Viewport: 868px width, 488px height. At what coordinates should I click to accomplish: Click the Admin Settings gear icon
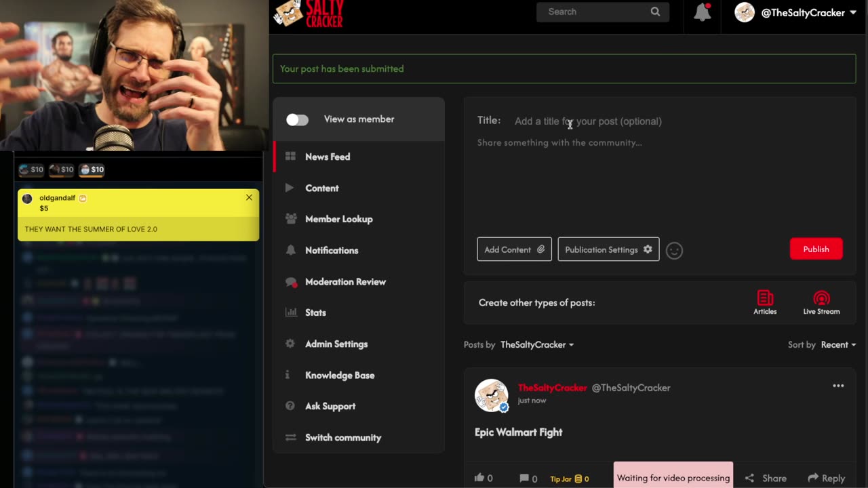point(290,344)
